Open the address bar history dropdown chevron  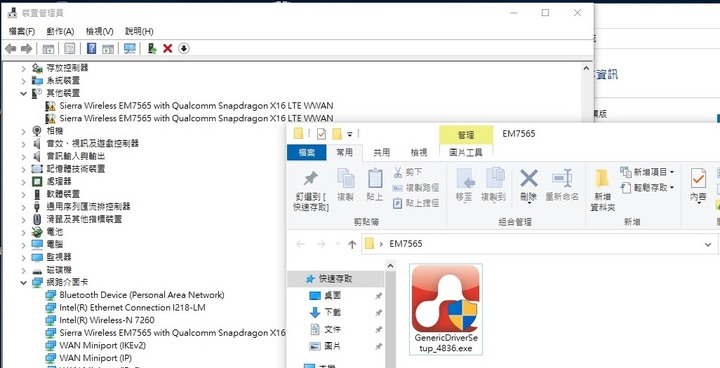coord(708,244)
